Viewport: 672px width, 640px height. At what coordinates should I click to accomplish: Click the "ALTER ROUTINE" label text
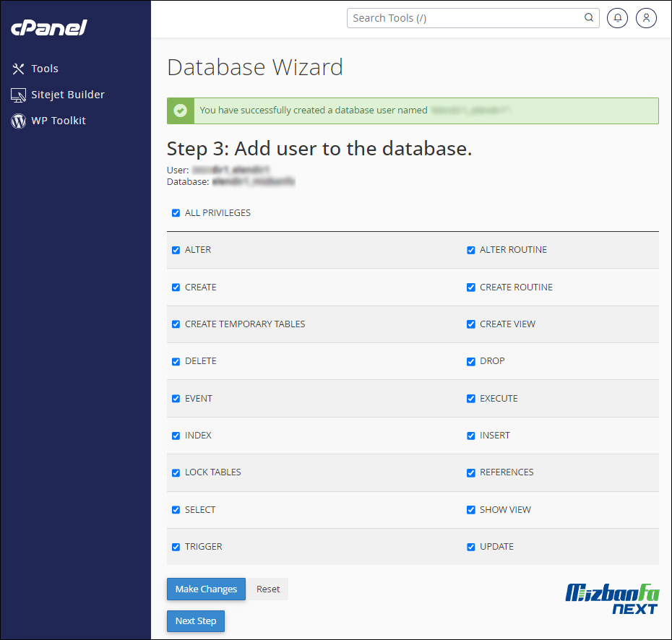click(513, 250)
